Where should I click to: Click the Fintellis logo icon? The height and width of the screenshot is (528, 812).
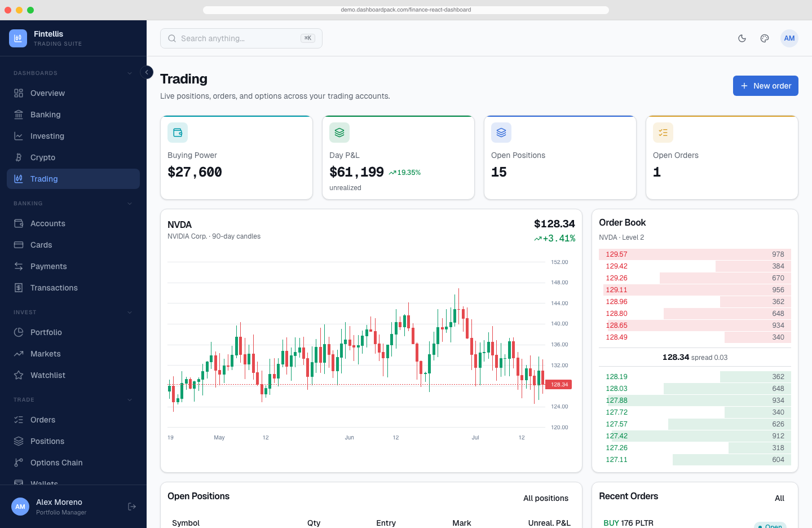[18, 38]
